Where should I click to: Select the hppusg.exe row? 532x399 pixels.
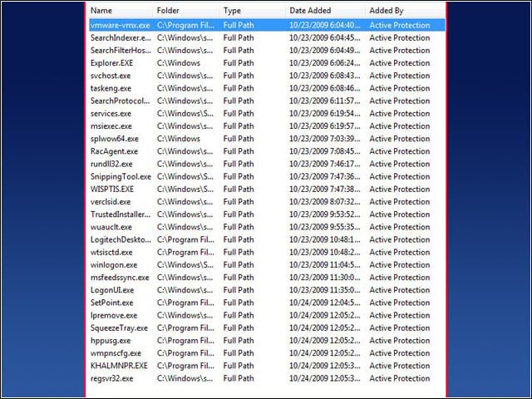coord(267,340)
